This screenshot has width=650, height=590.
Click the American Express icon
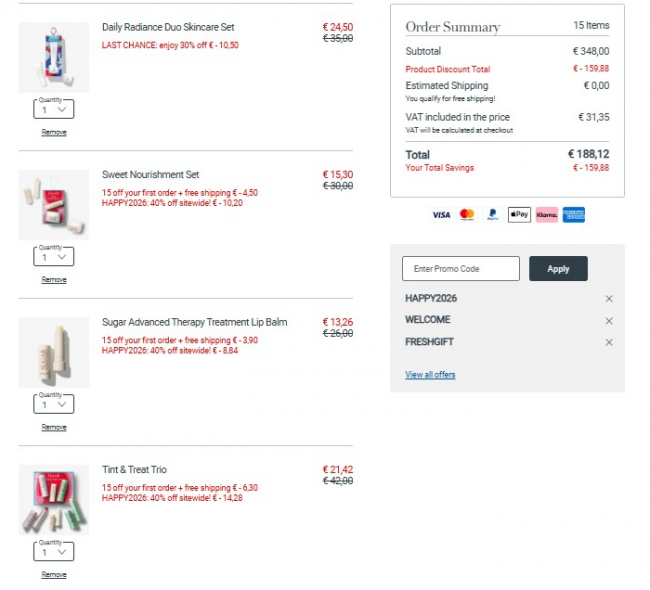click(573, 215)
